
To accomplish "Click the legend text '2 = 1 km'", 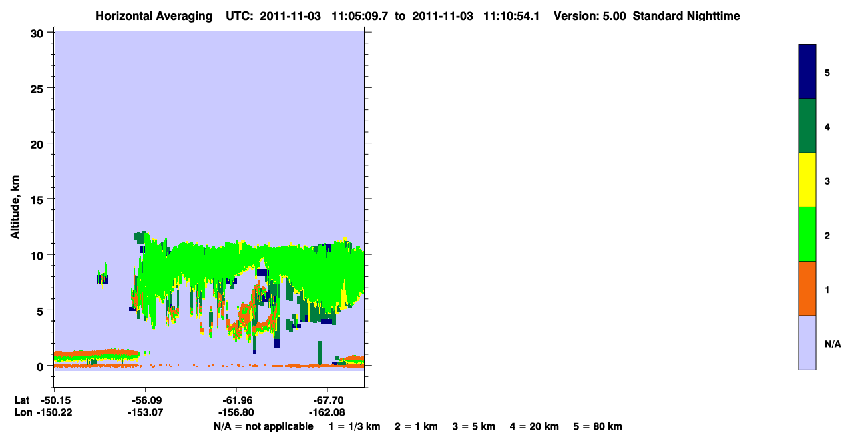I will [x=416, y=426].
